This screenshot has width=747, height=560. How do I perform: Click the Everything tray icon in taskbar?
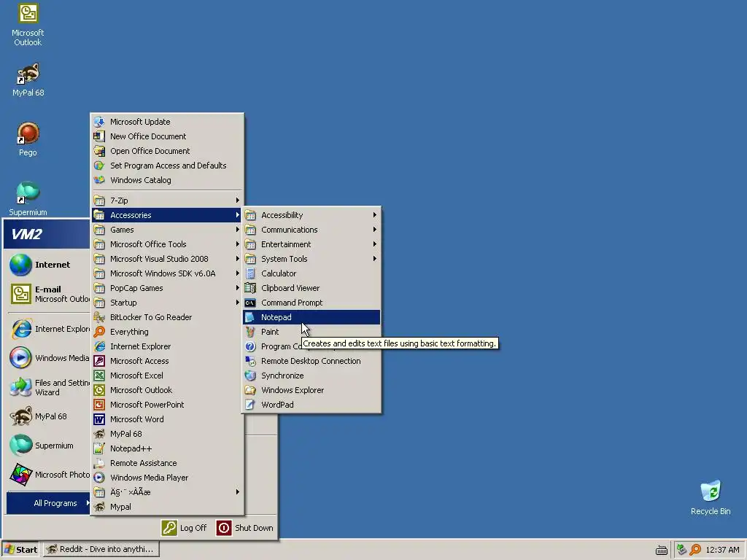[695, 550]
